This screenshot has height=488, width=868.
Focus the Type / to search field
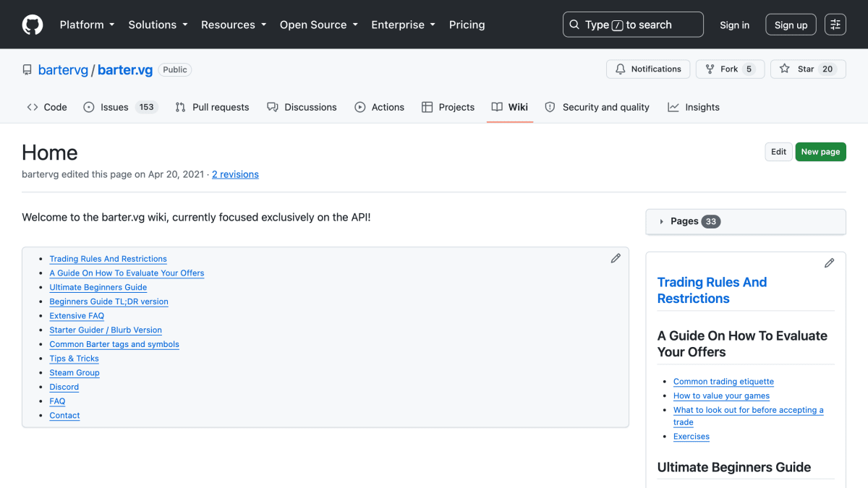633,25
